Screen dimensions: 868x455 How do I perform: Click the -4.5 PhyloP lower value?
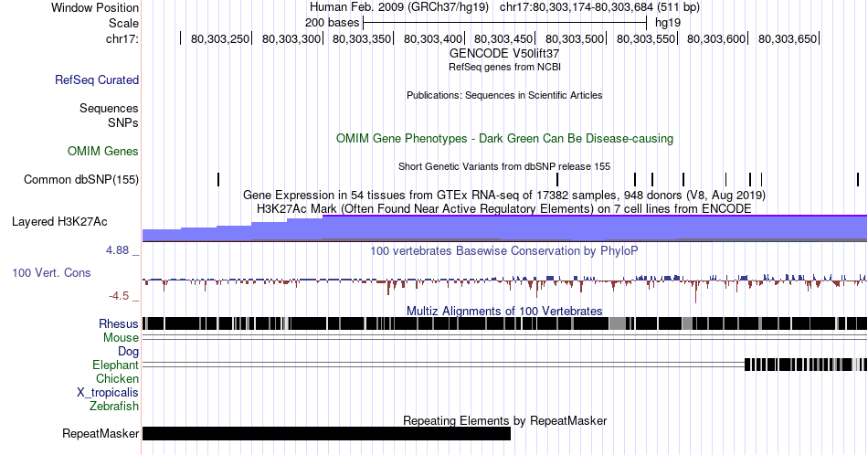point(119,296)
